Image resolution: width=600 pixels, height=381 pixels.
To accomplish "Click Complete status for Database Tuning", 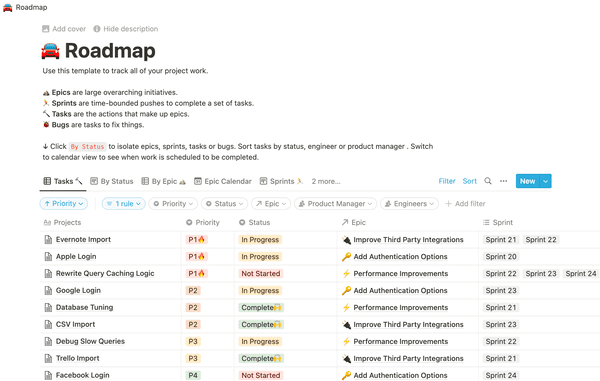I will (261, 308).
